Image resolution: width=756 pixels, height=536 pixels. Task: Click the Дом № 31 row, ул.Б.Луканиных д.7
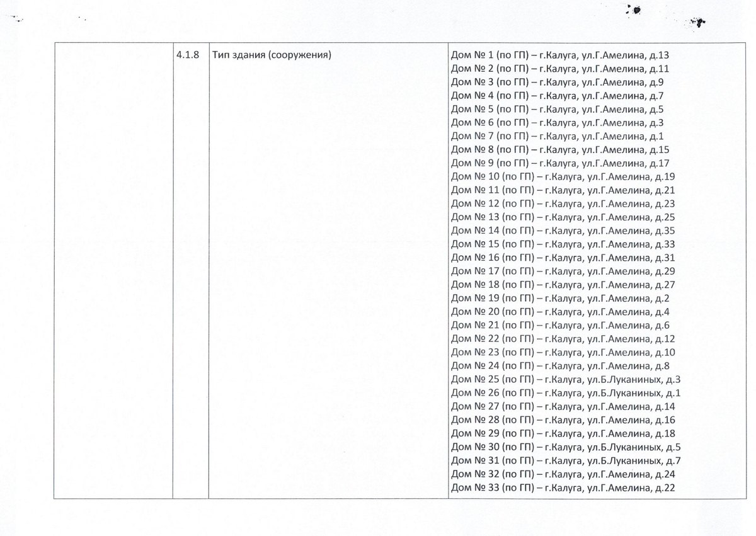pyautogui.click(x=566, y=460)
